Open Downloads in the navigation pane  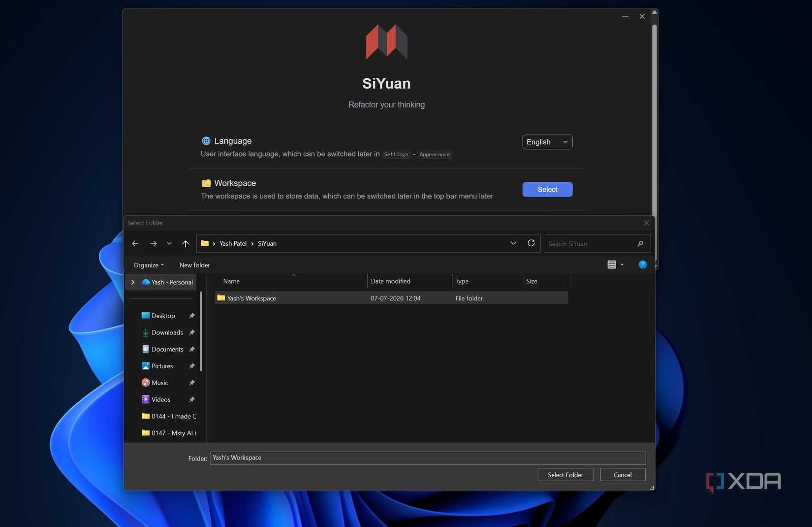pyautogui.click(x=163, y=332)
